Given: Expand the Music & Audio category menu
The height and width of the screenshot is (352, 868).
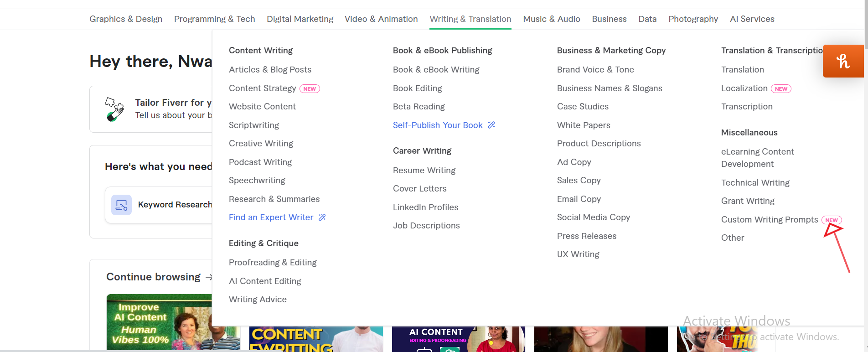Looking at the screenshot, I should (552, 19).
